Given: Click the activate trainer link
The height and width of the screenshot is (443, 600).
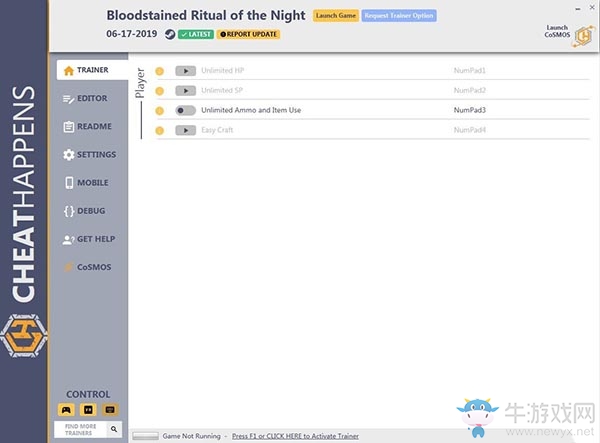Looking at the screenshot, I should click(x=295, y=436).
